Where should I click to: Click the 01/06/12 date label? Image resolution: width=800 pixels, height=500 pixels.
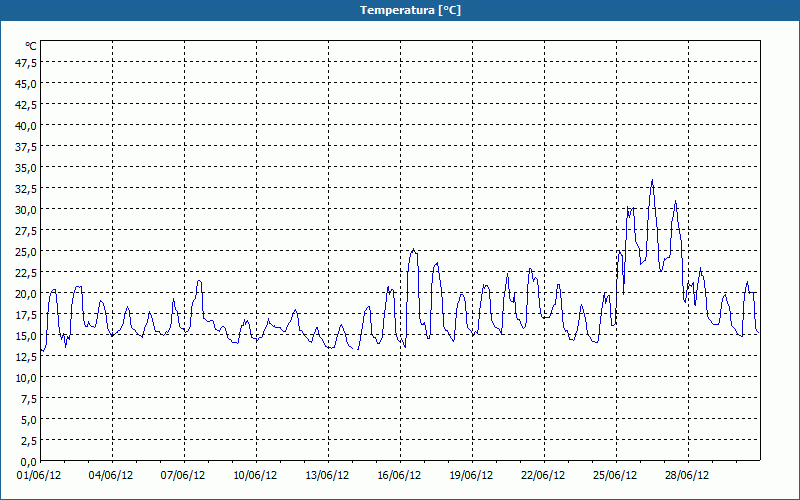click(x=39, y=476)
